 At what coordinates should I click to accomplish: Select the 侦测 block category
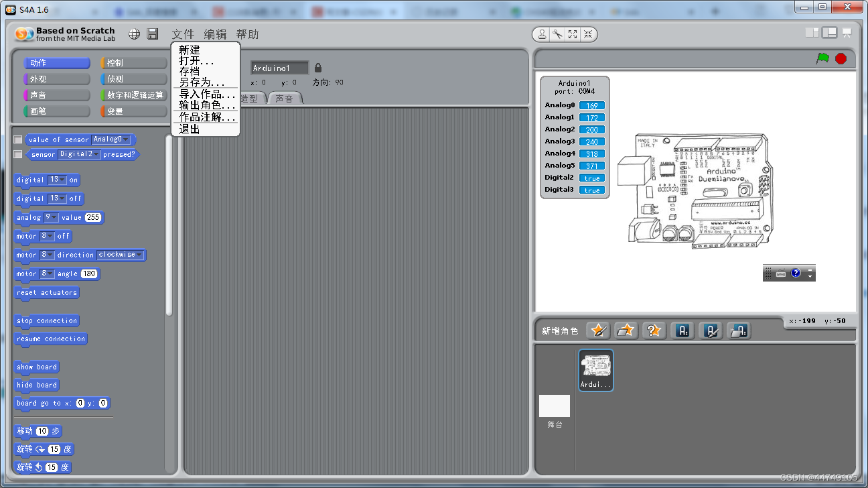tap(133, 79)
